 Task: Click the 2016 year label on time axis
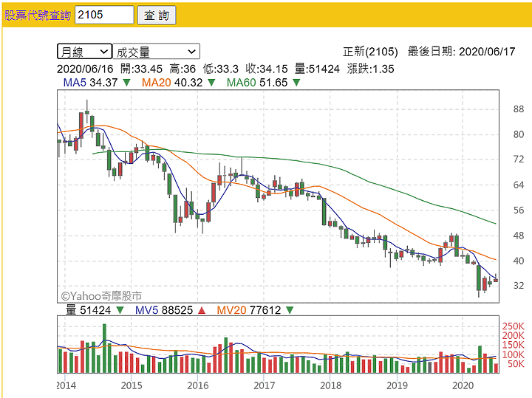point(198,385)
